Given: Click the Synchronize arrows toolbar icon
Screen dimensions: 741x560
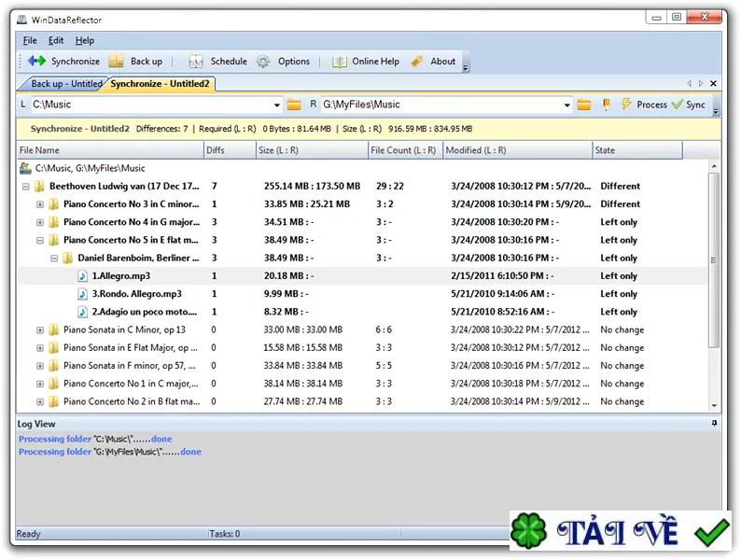Looking at the screenshot, I should pos(36,61).
